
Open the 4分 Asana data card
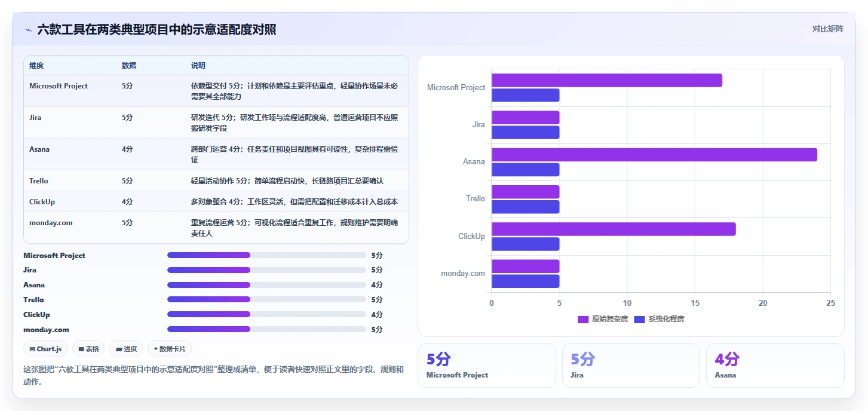(x=775, y=365)
